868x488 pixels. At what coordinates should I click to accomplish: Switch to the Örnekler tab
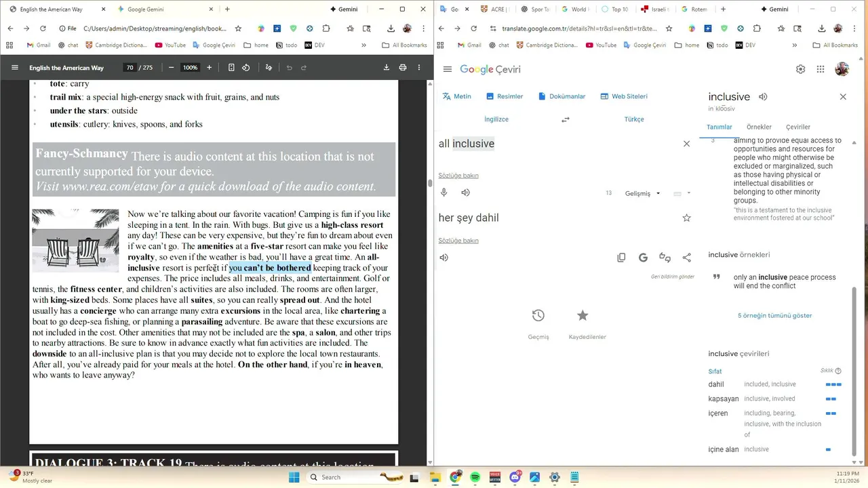pos(759,127)
